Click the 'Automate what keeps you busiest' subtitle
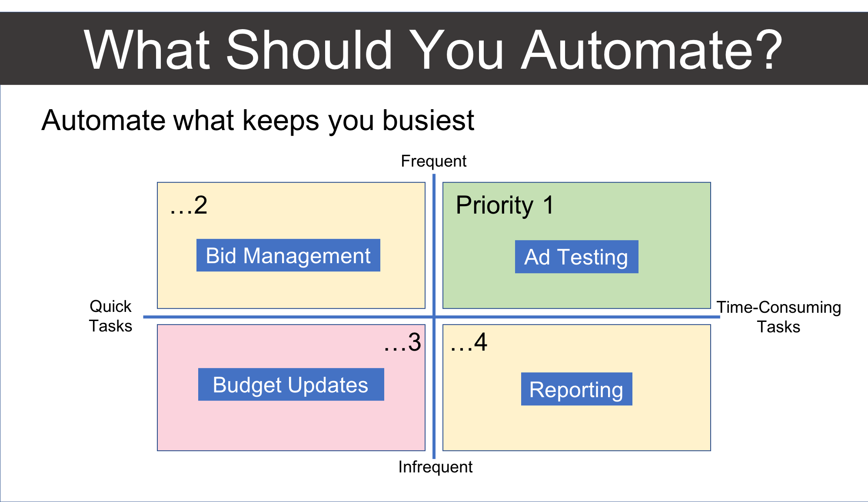The image size is (868, 502). 258,120
